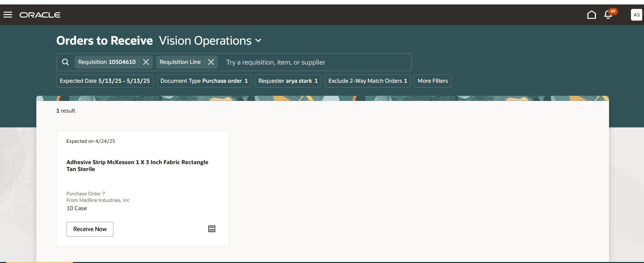Open the notifications bell

[x=608, y=15]
